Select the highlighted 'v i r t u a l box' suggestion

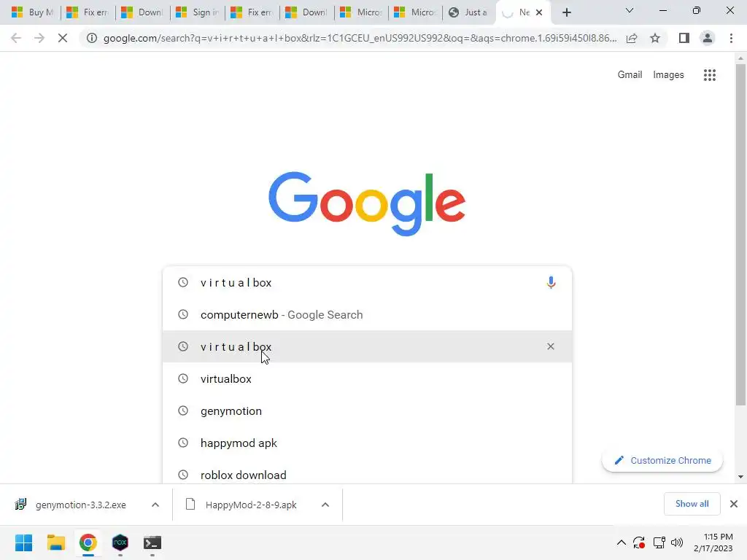point(367,346)
